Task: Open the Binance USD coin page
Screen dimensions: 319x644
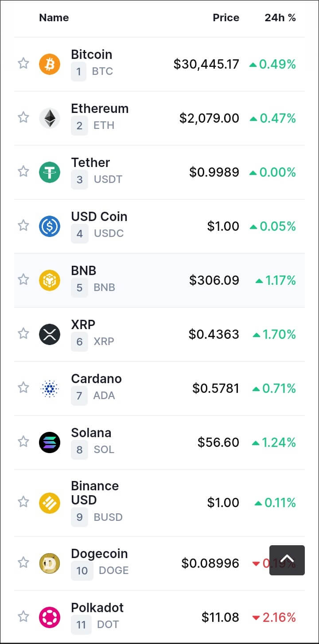Action: tap(95, 493)
